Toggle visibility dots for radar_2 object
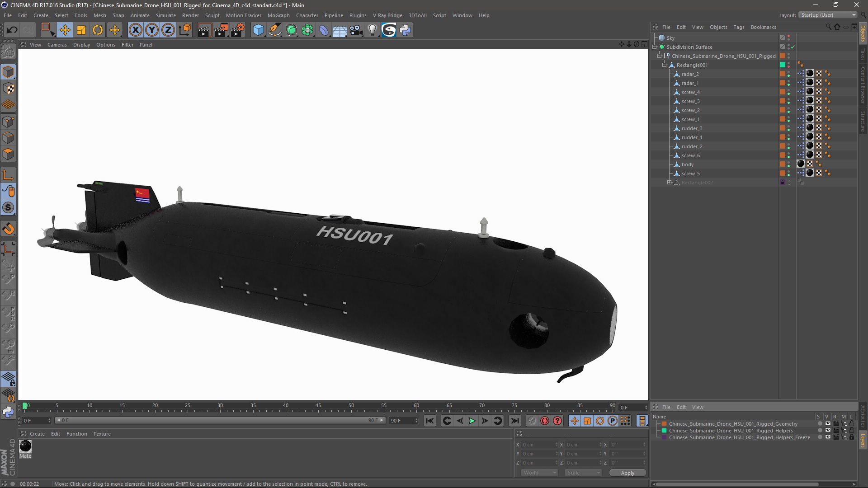The image size is (868, 488). [789, 74]
